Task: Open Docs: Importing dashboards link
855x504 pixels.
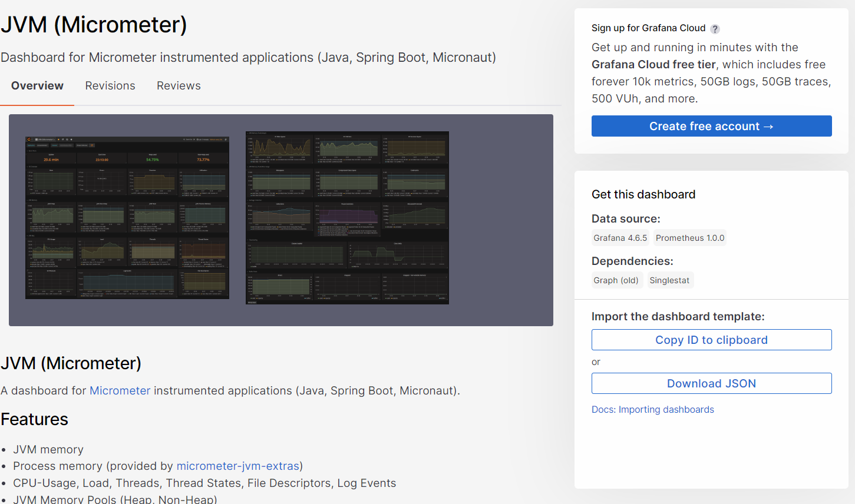Action: 652,409
